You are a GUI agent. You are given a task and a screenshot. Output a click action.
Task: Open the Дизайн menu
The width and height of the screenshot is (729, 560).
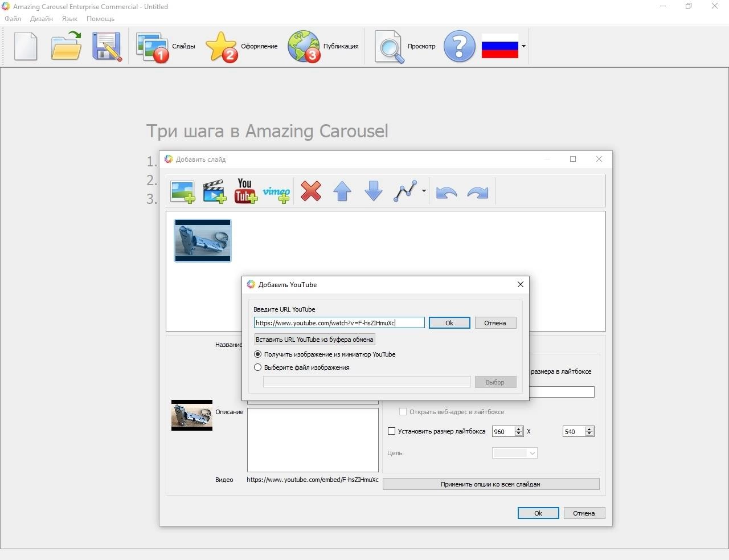tap(42, 19)
